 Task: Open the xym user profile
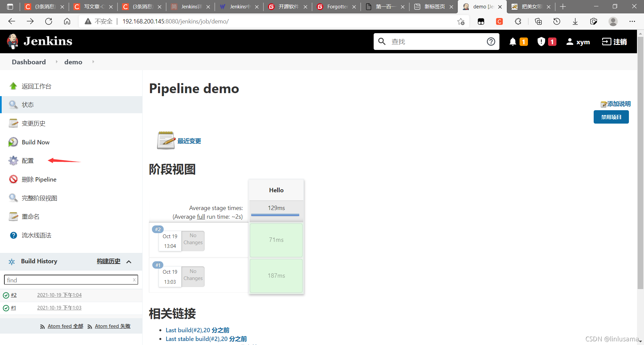point(578,42)
